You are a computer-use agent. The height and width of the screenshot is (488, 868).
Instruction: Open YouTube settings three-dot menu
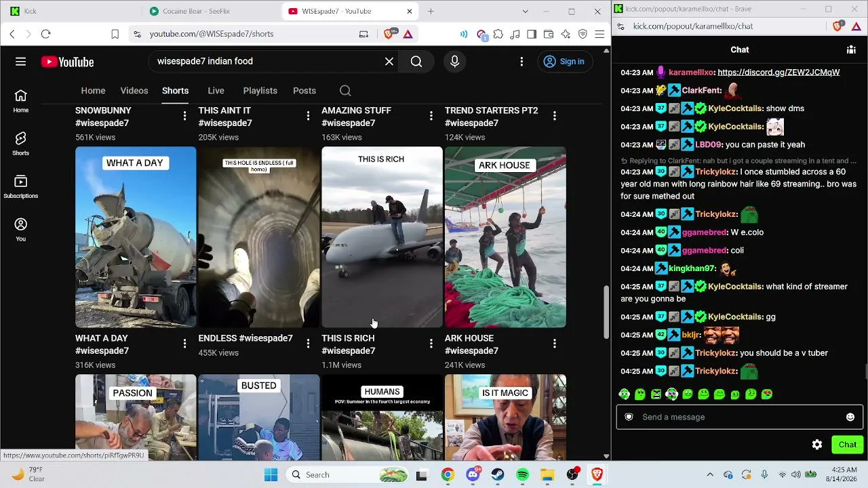pos(521,62)
